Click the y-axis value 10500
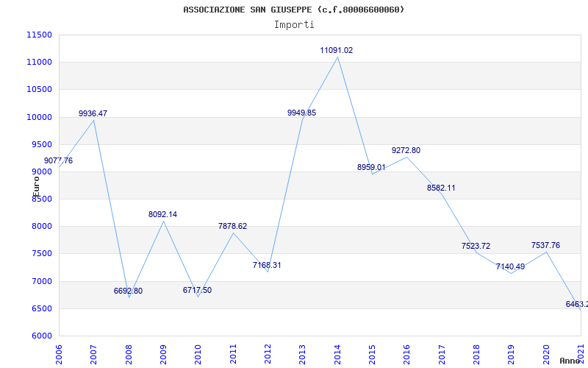This screenshot has width=588, height=368. pos(39,90)
